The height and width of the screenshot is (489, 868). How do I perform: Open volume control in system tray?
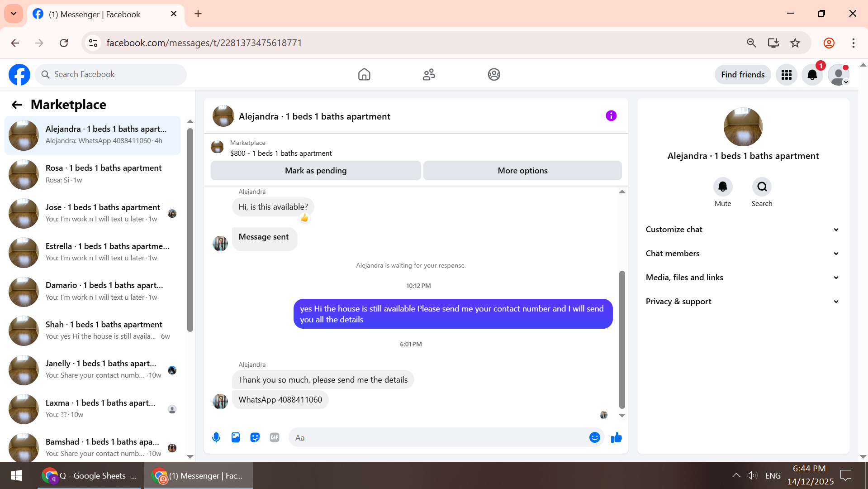752,475
